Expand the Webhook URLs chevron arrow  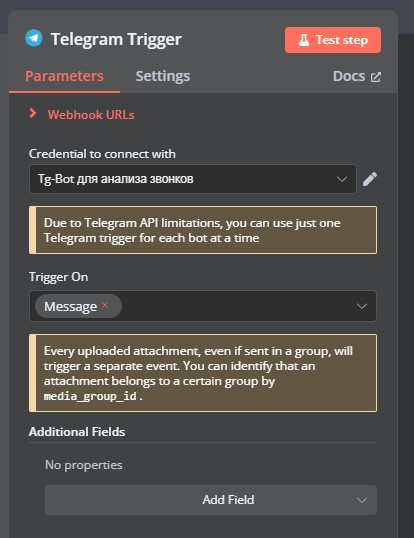pos(33,113)
